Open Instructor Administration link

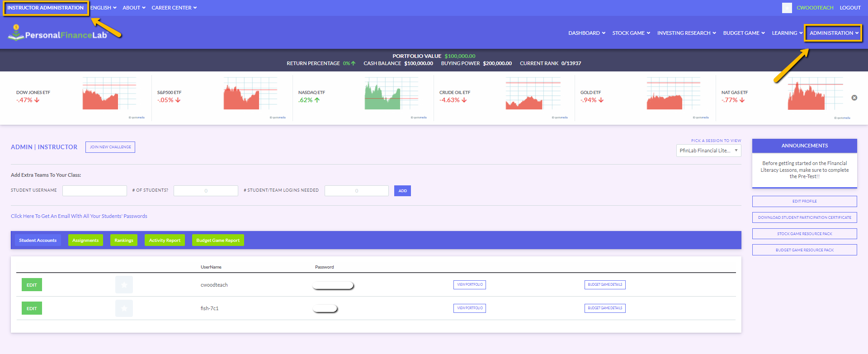pyautogui.click(x=45, y=8)
